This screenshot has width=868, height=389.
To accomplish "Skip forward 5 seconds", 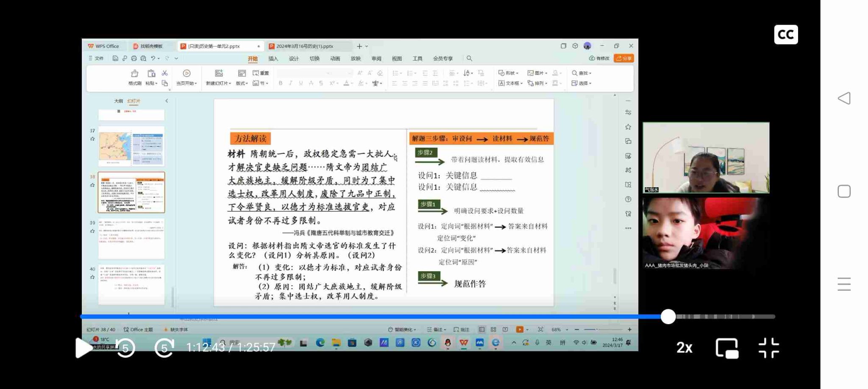I will 164,348.
